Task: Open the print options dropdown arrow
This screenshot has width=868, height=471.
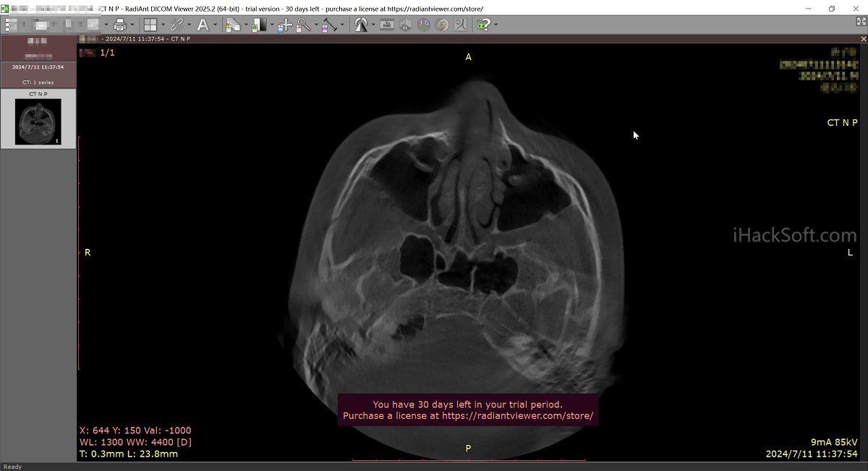Action: point(132,25)
